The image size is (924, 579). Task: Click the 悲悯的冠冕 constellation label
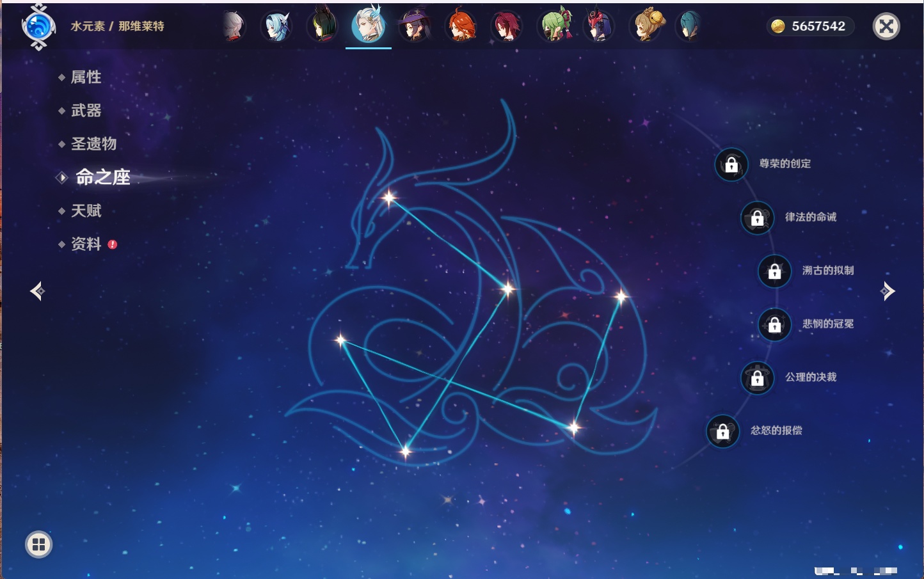tap(828, 324)
